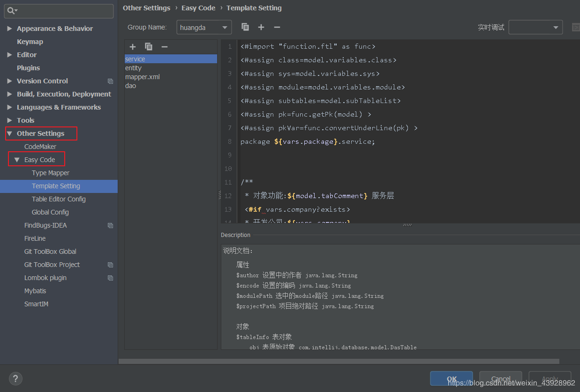
Task: Click the OK button
Action: pyautogui.click(x=452, y=379)
